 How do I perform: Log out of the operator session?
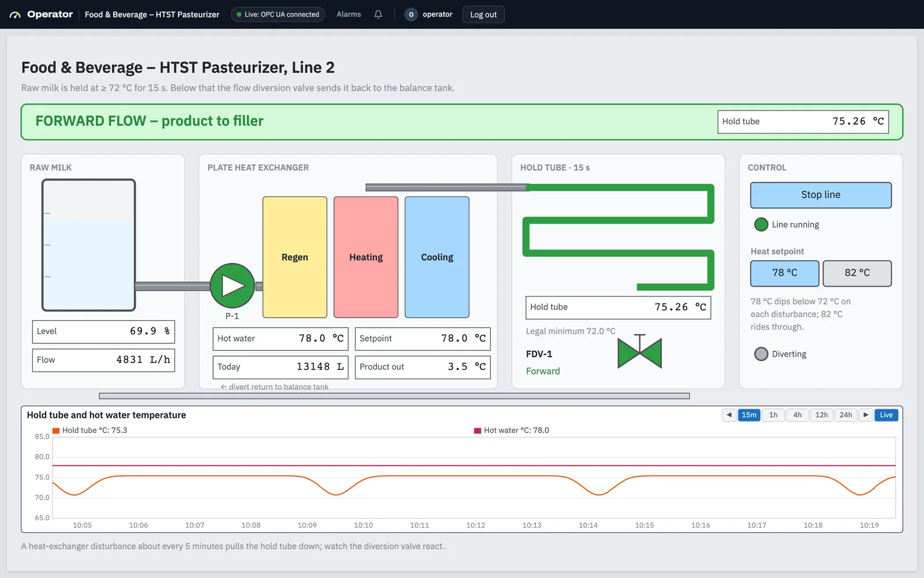483,14
